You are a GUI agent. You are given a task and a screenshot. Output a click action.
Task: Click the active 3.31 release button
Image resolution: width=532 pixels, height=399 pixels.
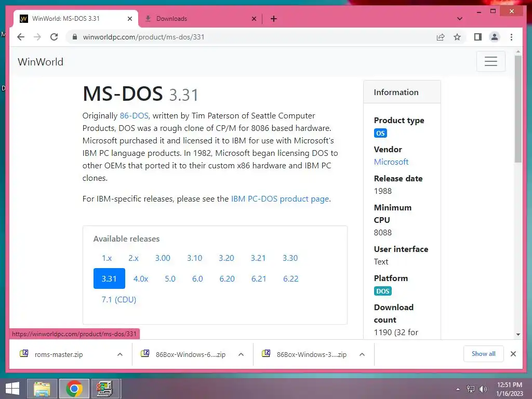109,278
